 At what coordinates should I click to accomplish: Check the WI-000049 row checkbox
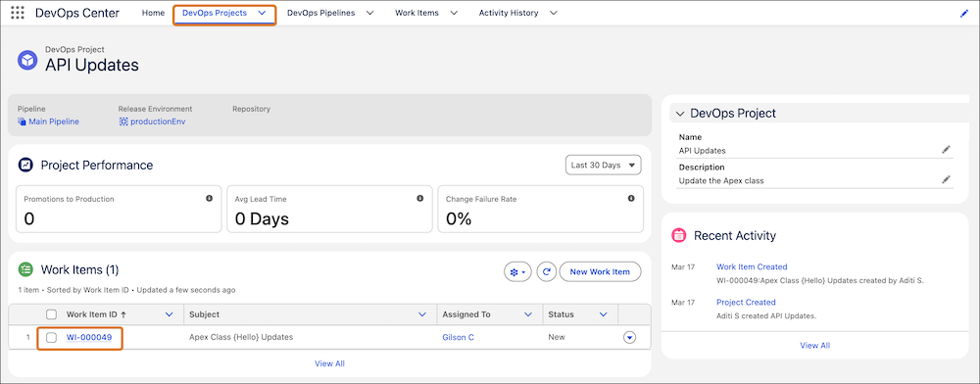pyautogui.click(x=52, y=338)
